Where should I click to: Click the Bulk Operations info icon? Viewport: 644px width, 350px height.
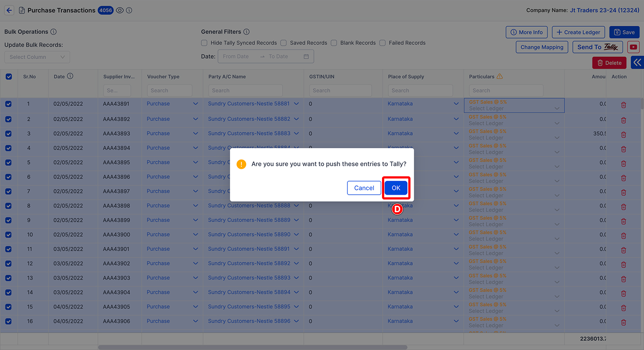[53, 32]
